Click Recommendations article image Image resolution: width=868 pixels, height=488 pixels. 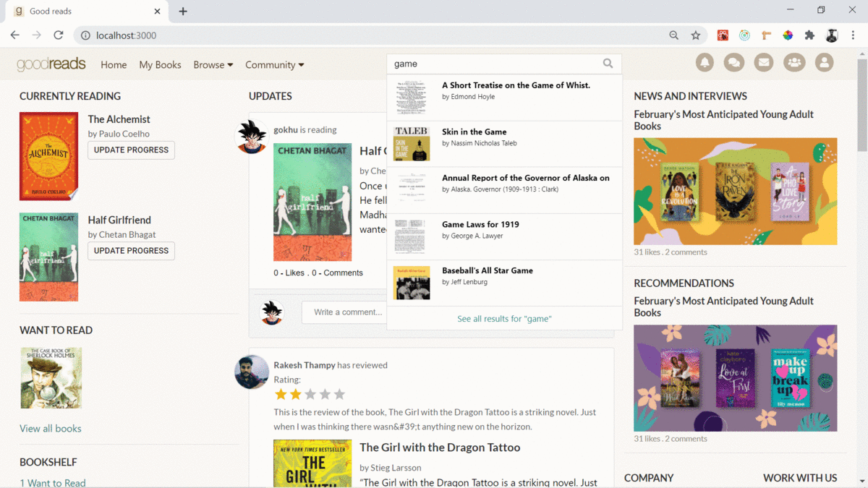(736, 378)
